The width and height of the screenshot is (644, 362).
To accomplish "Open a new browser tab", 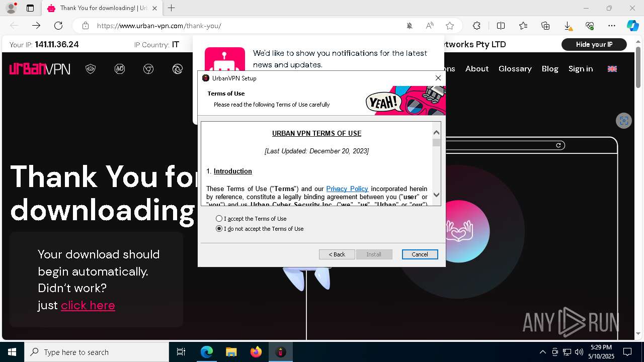I will pyautogui.click(x=172, y=8).
